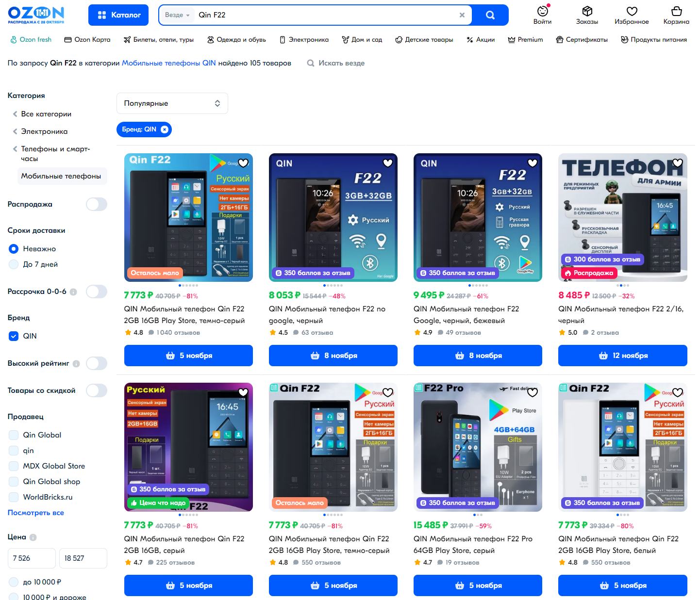Click info icon next to Высокий рейтинг
Screen dimensions: 700x600
[x=76, y=364]
